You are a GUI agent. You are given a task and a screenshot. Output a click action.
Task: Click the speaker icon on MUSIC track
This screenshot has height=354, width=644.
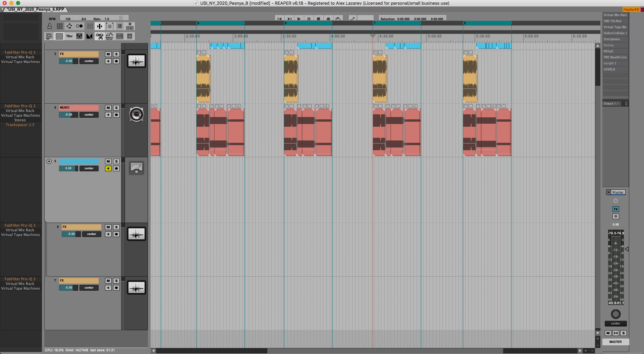pyautogui.click(x=137, y=114)
